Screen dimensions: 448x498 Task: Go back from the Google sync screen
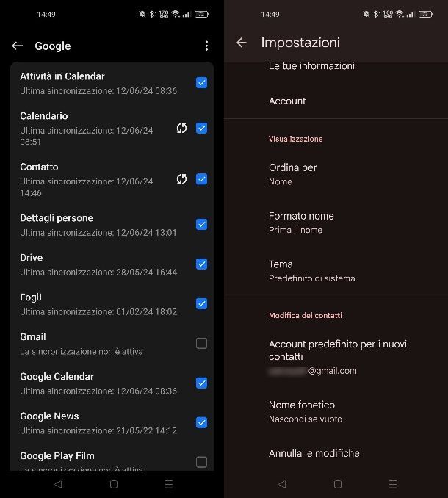tap(18, 46)
